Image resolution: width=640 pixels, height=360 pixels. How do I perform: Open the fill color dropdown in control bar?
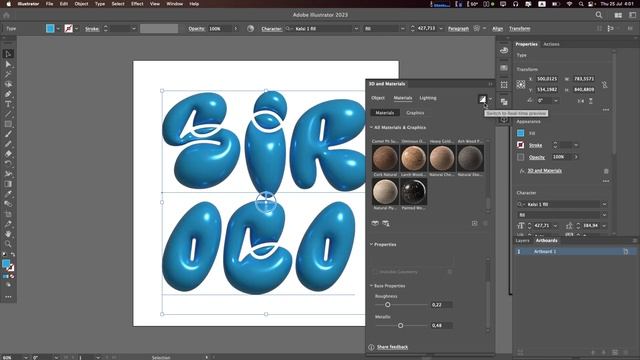pos(58,29)
